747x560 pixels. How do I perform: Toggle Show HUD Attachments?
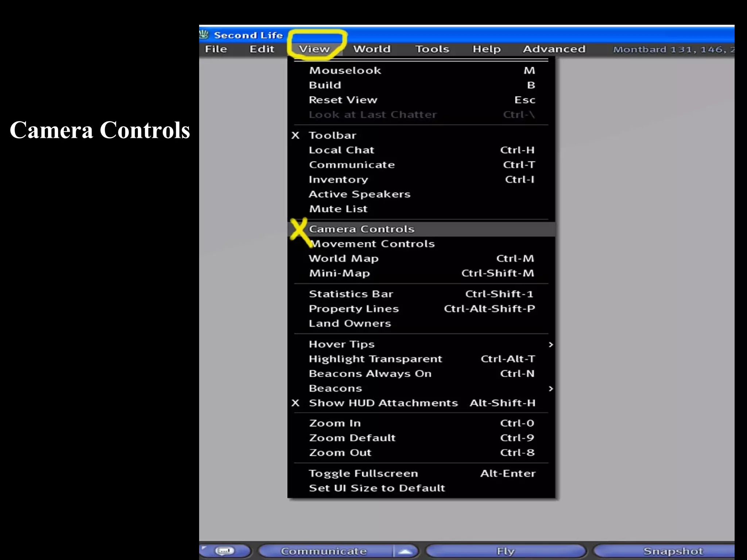click(421, 403)
